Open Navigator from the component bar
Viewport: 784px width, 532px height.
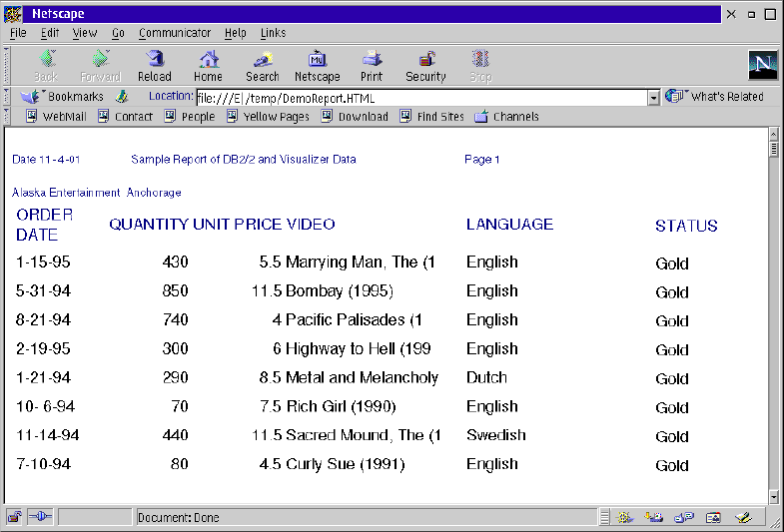(x=625, y=517)
